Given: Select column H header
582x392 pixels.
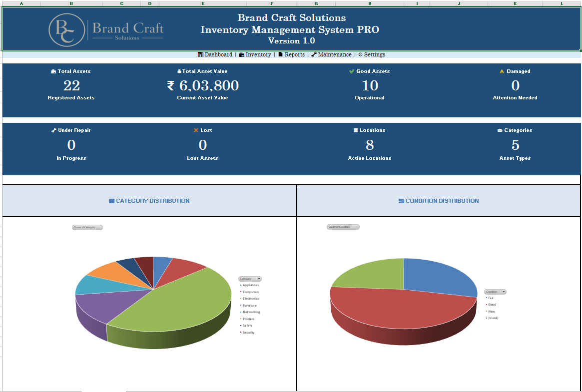Looking at the screenshot, I should click(370, 3).
